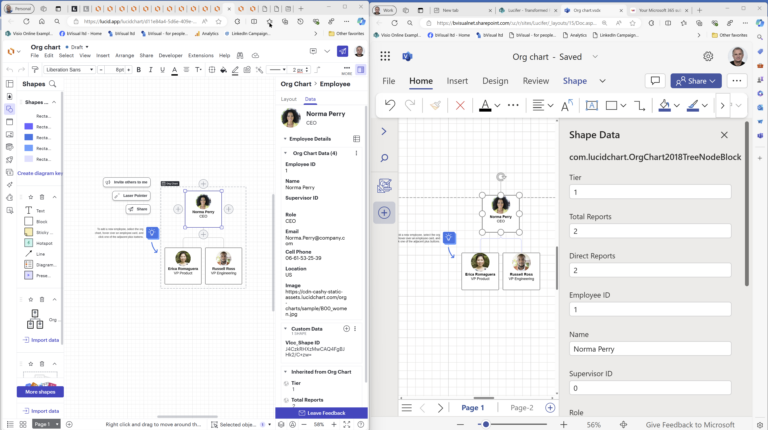
Task: Click Import data link under Org shapes
Action: pyautogui.click(x=41, y=340)
